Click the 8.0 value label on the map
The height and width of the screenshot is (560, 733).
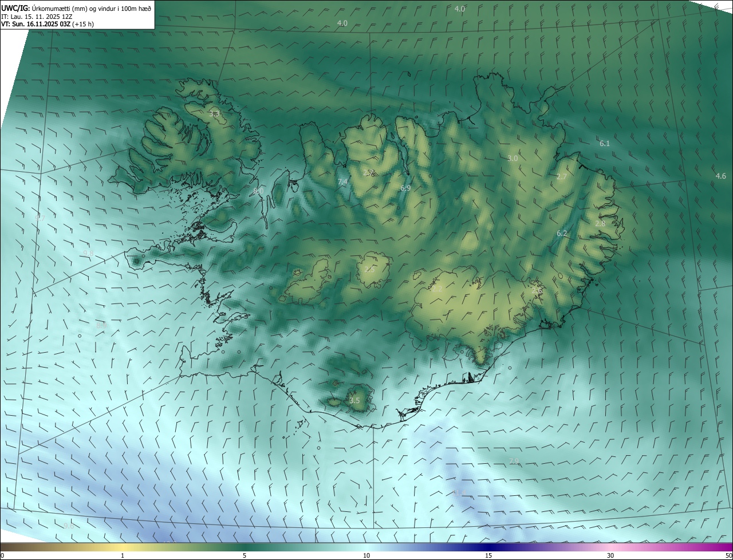[x=258, y=190]
